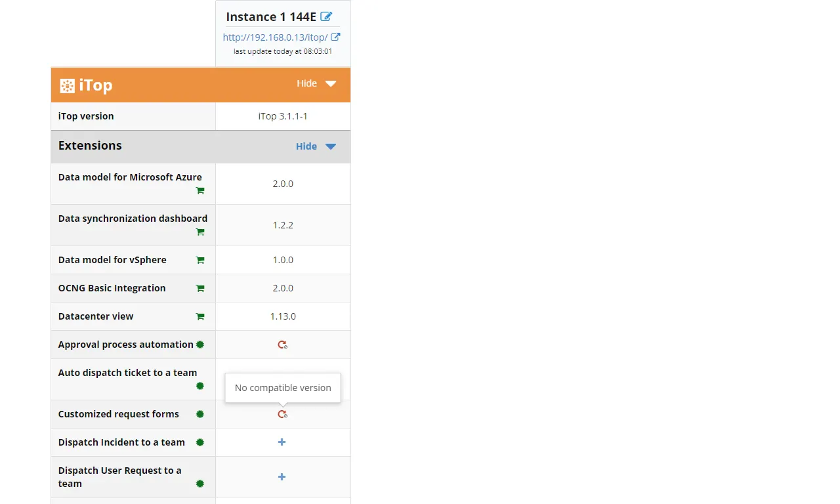Click version 2.0.0 of Data model for Microsoft Azure
840x504 pixels.
(x=283, y=184)
